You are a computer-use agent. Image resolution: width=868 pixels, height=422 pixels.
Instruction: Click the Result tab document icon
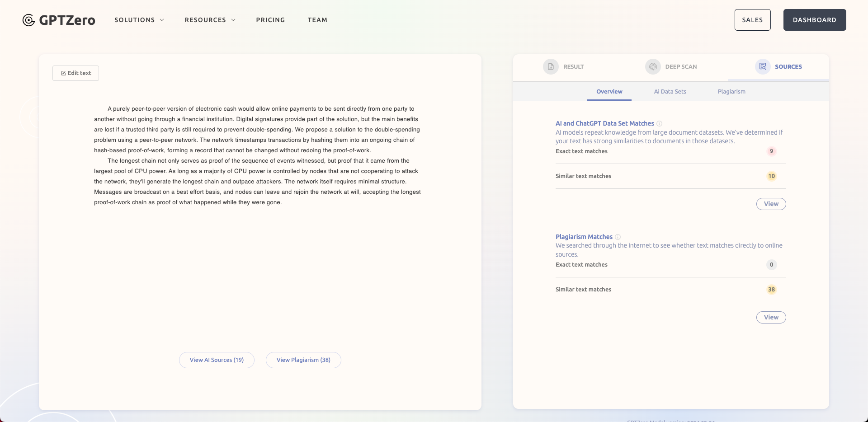coord(551,67)
